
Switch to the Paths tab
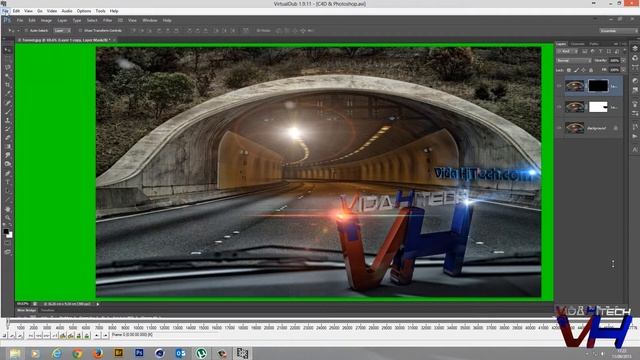(x=594, y=44)
